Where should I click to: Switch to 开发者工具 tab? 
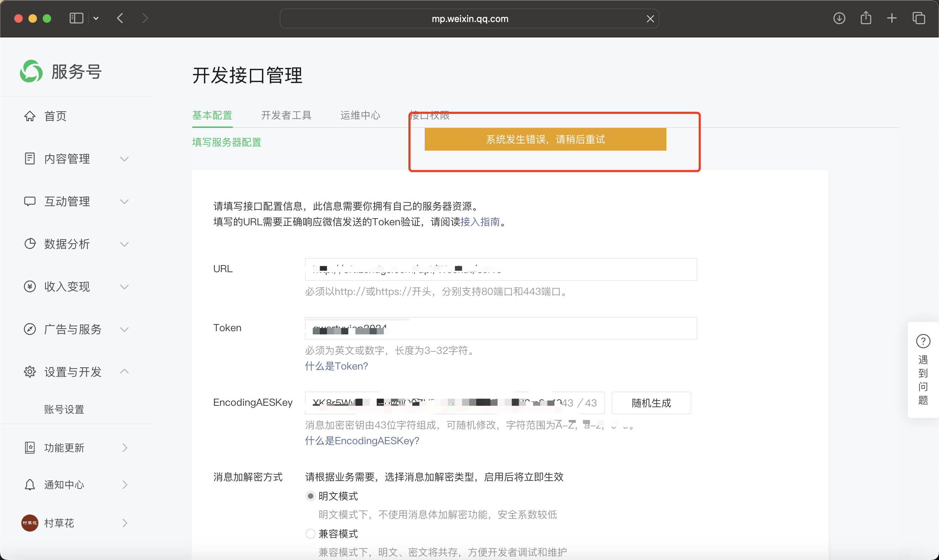click(x=286, y=115)
